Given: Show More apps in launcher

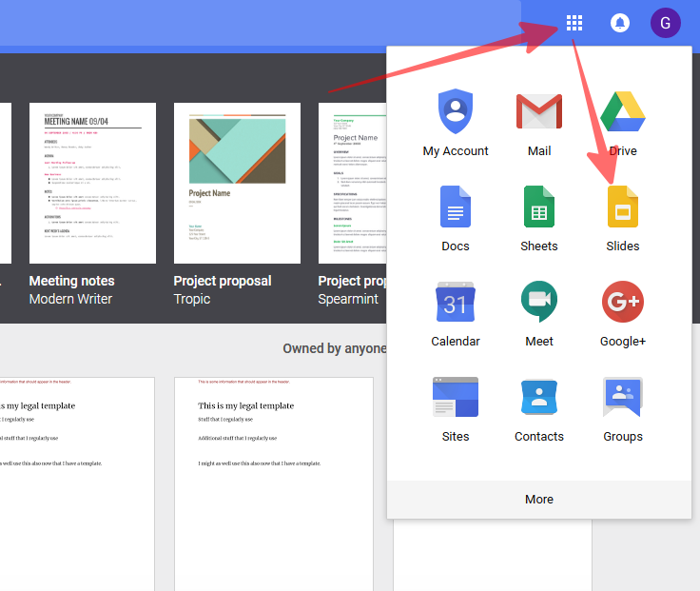Looking at the screenshot, I should click(x=539, y=499).
